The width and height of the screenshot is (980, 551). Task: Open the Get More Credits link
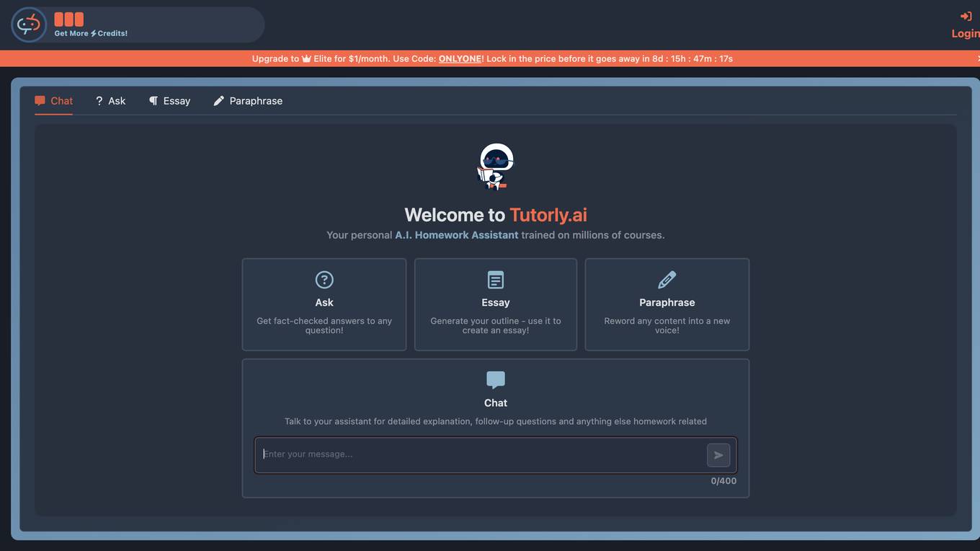click(91, 33)
